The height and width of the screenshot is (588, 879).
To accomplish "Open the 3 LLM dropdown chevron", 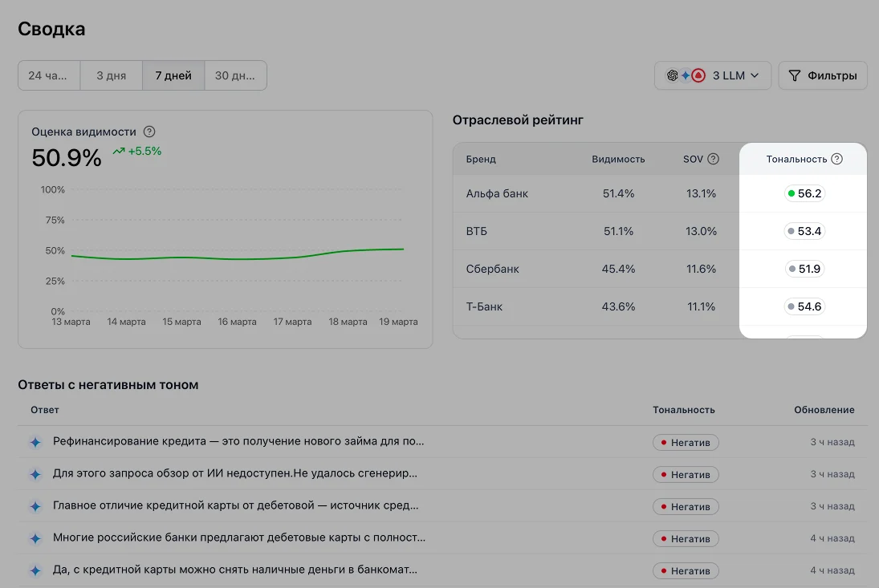I will [x=755, y=76].
